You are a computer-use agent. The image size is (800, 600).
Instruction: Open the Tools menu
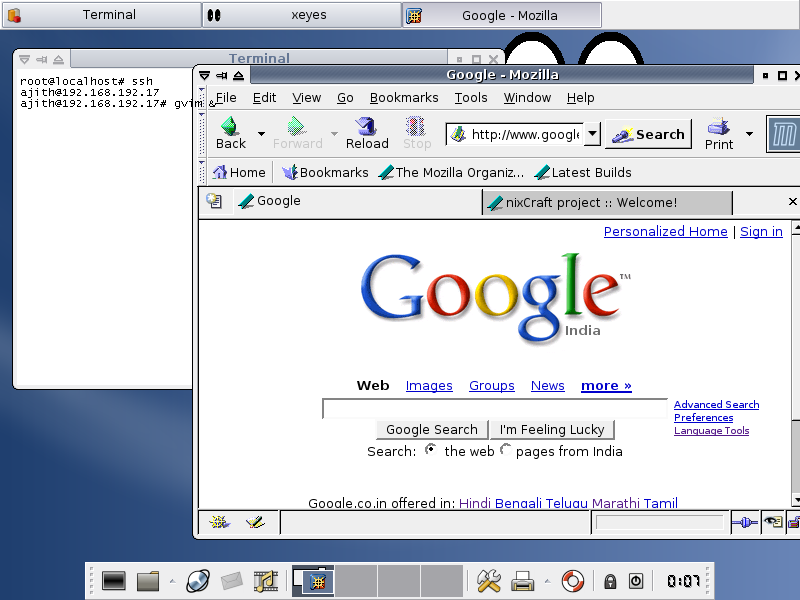471,97
